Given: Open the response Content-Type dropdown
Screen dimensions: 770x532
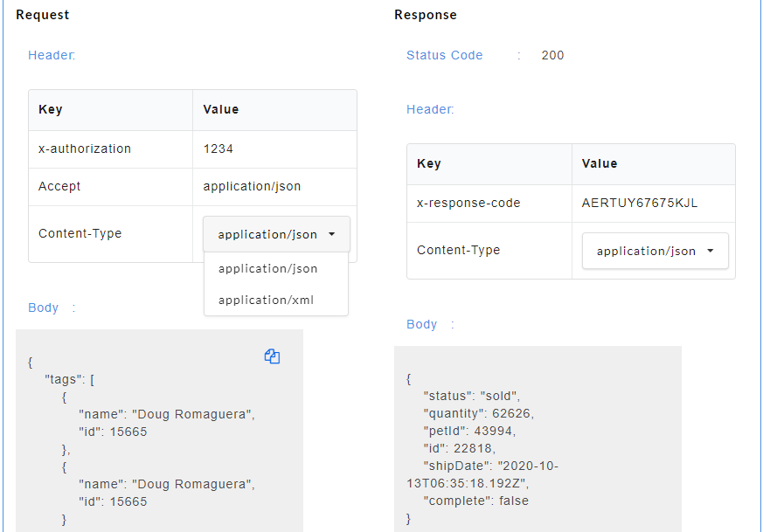Looking at the screenshot, I should tap(654, 250).
